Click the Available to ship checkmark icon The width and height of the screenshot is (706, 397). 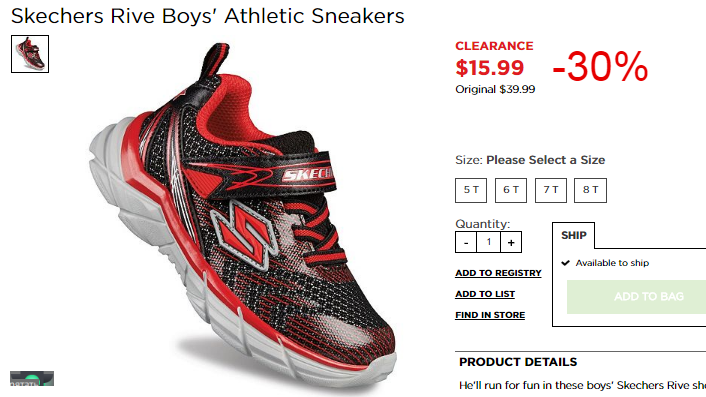click(x=566, y=263)
